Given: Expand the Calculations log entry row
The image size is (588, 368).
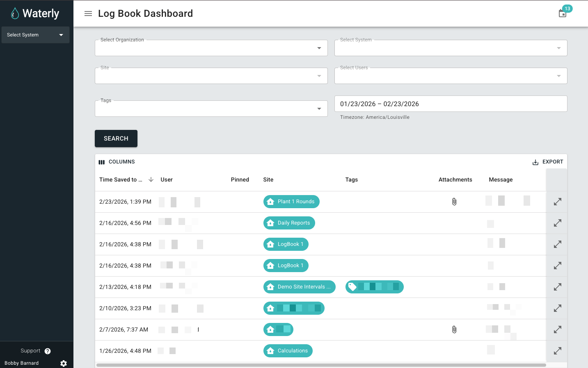Looking at the screenshot, I should (x=557, y=351).
